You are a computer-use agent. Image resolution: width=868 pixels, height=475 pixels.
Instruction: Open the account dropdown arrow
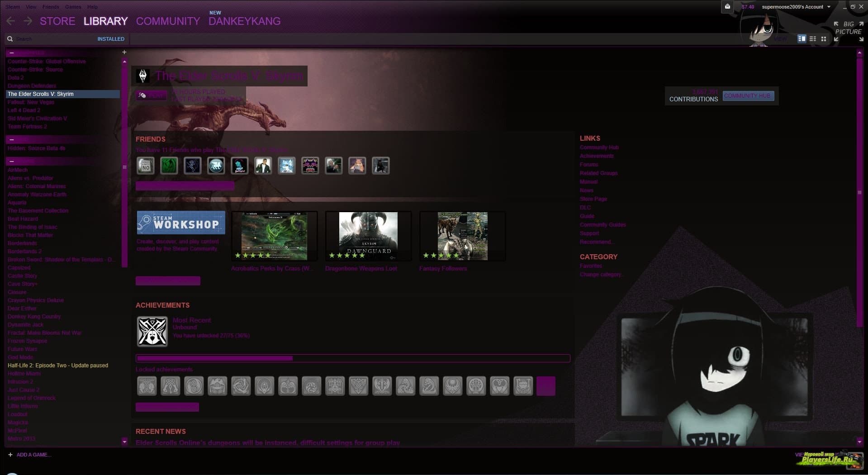pyautogui.click(x=829, y=7)
